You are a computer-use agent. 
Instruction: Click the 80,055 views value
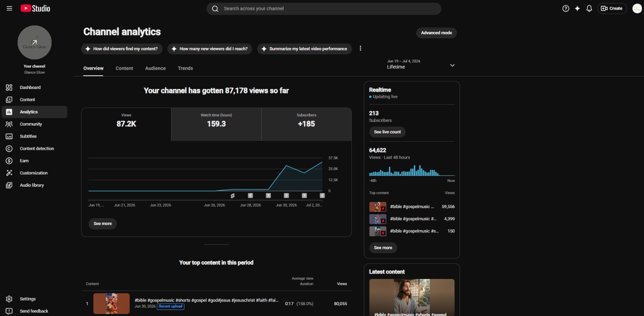(x=341, y=304)
